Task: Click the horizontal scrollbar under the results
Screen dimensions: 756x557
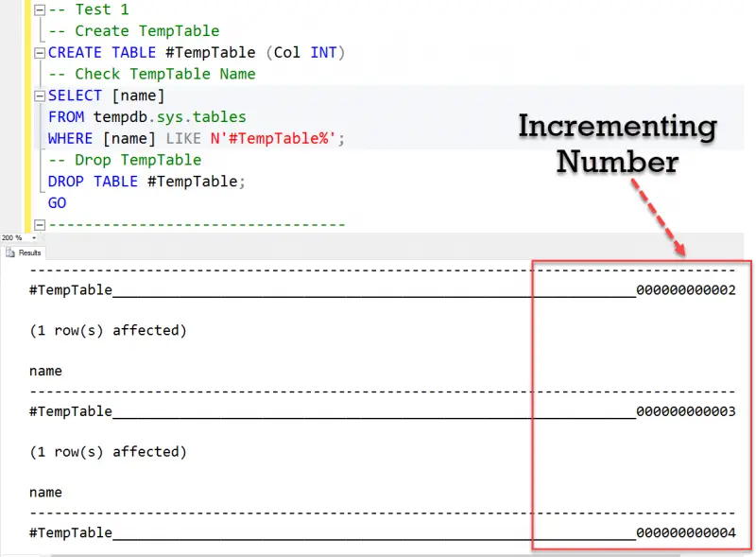Action: click(x=366, y=555)
